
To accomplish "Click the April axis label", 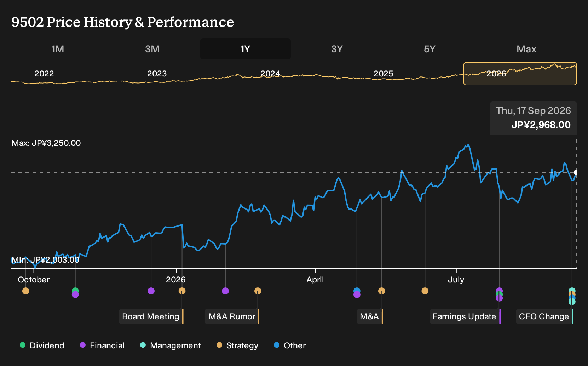I will pyautogui.click(x=315, y=280).
